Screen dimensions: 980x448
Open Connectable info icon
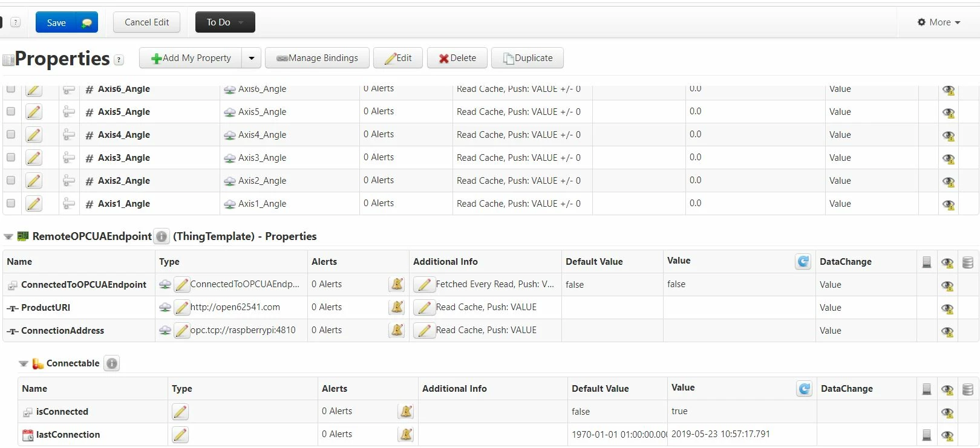pos(112,363)
